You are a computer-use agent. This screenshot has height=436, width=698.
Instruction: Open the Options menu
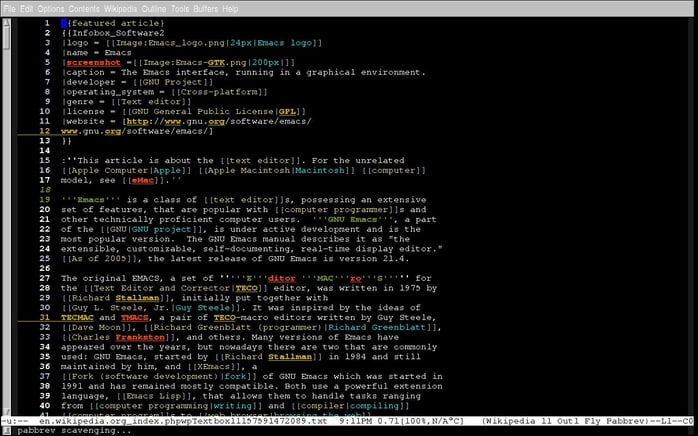(x=50, y=8)
